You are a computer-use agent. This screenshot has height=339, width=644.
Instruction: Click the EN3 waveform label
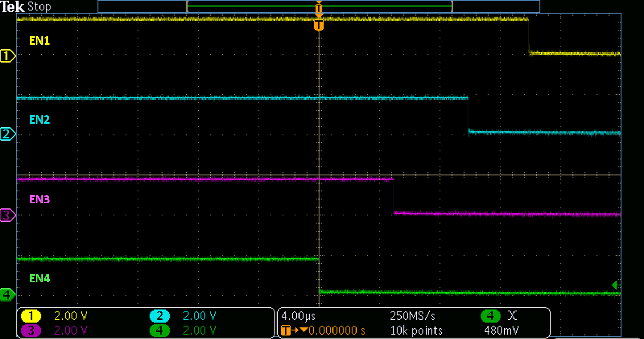pos(39,199)
